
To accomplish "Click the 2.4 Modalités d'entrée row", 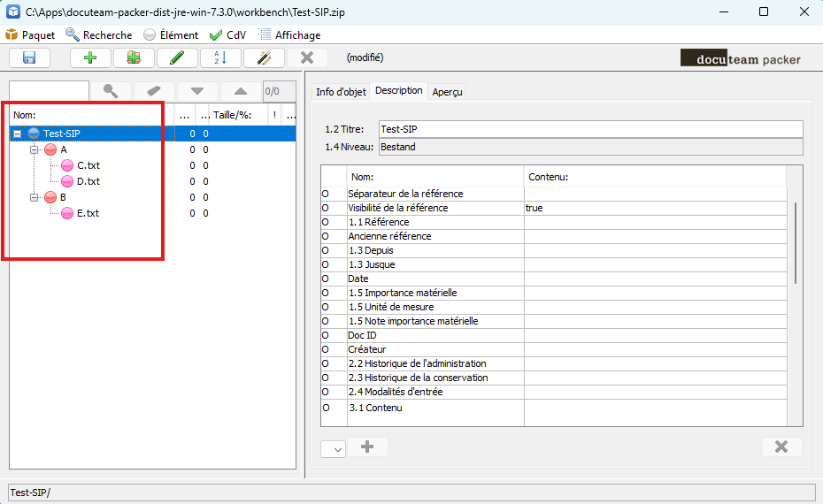I will tap(554, 393).
